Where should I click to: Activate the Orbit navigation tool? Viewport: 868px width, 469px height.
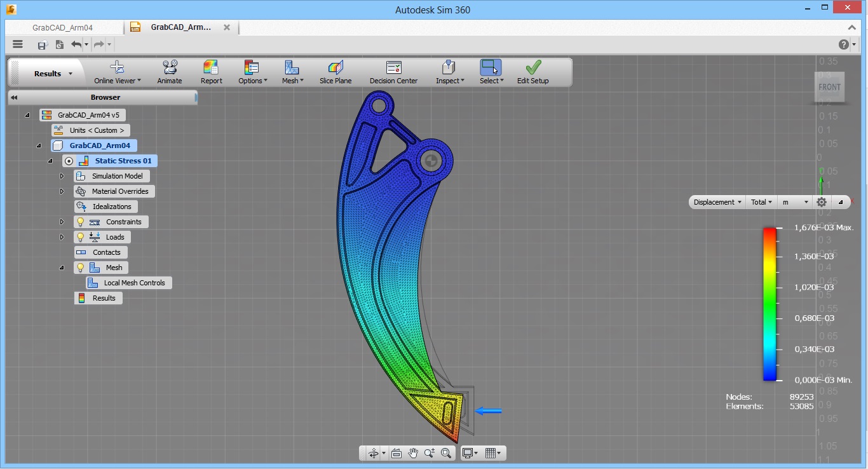[373, 453]
